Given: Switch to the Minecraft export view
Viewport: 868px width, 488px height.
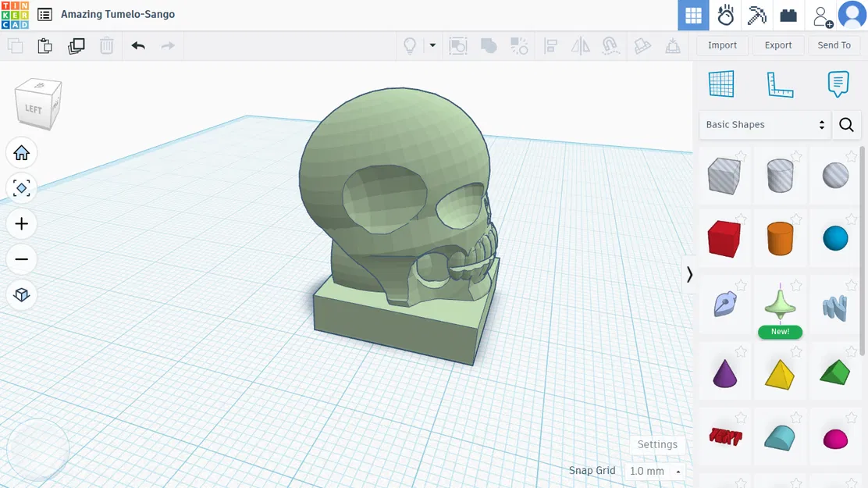Looking at the screenshot, I should (756, 16).
